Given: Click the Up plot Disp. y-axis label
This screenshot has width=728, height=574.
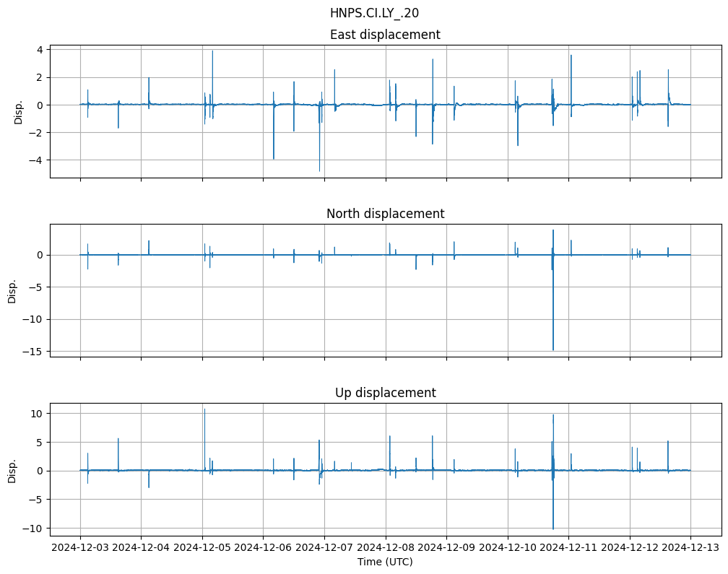Looking at the screenshot, I should pos(12,469).
